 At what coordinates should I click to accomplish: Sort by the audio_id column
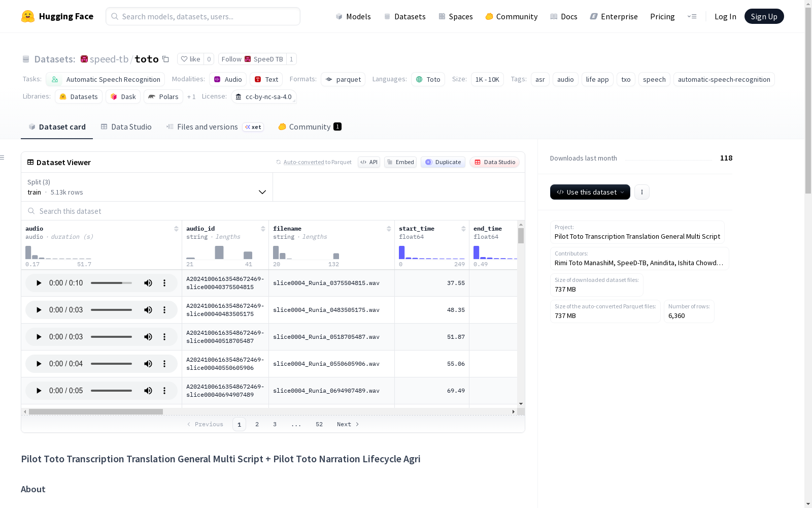coord(263,229)
